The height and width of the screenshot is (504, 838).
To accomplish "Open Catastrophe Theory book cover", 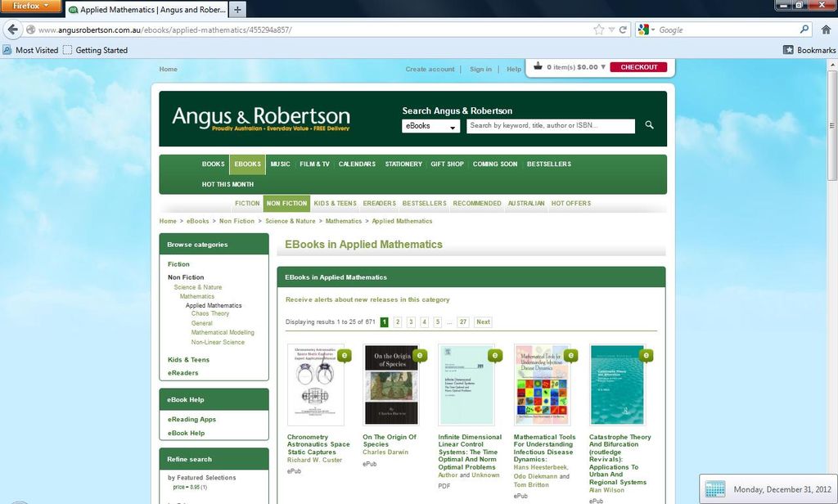I will click(x=617, y=385).
